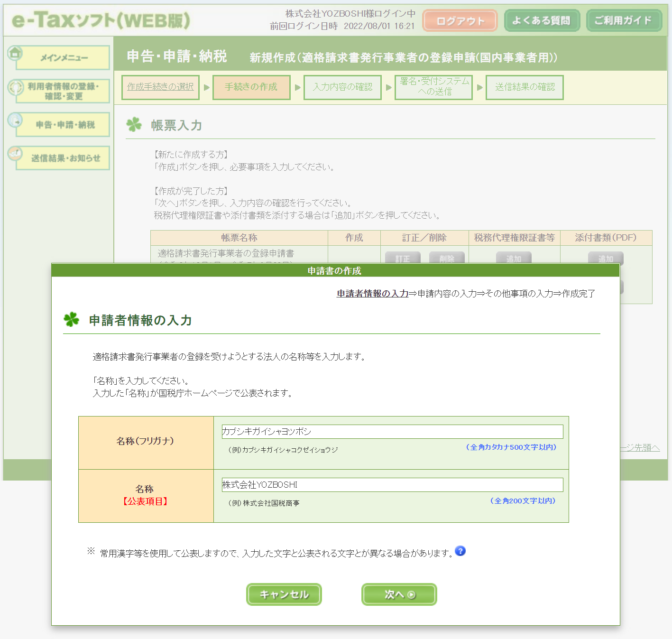The image size is (672, 639).
Task: Open メインメニュー in the sidebar
Action: coord(63,58)
